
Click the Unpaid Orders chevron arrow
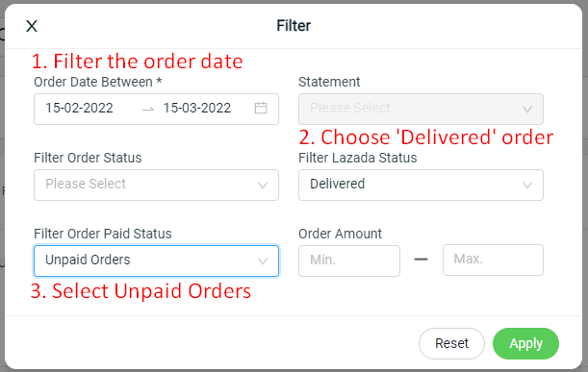click(263, 260)
